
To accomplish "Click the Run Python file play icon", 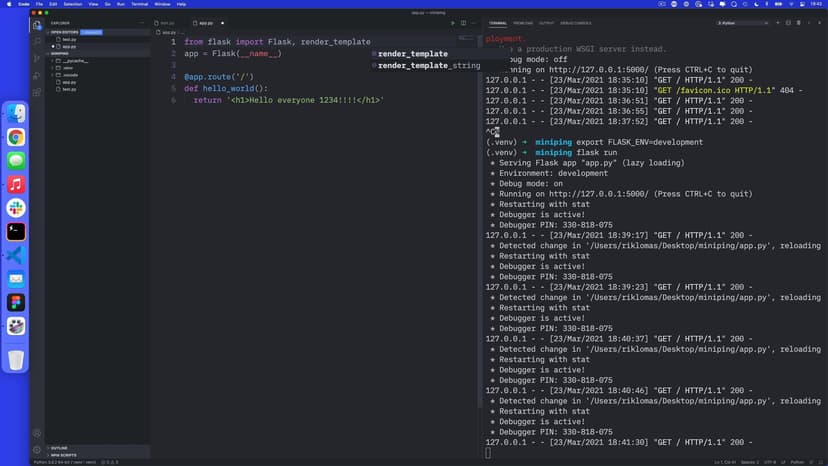I will click(x=452, y=22).
